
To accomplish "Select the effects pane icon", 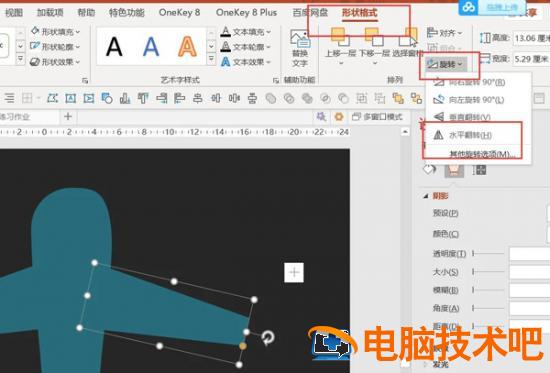I will [x=454, y=170].
